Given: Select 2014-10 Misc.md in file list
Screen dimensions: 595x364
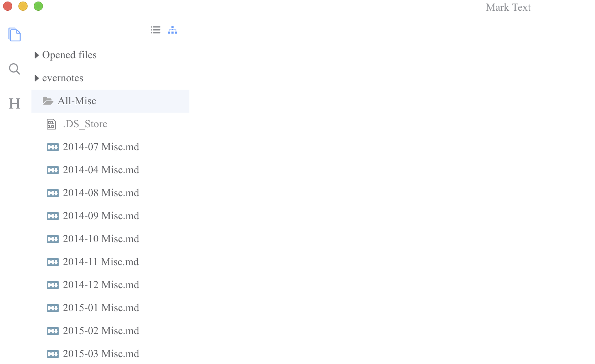Looking at the screenshot, I should point(101,239).
